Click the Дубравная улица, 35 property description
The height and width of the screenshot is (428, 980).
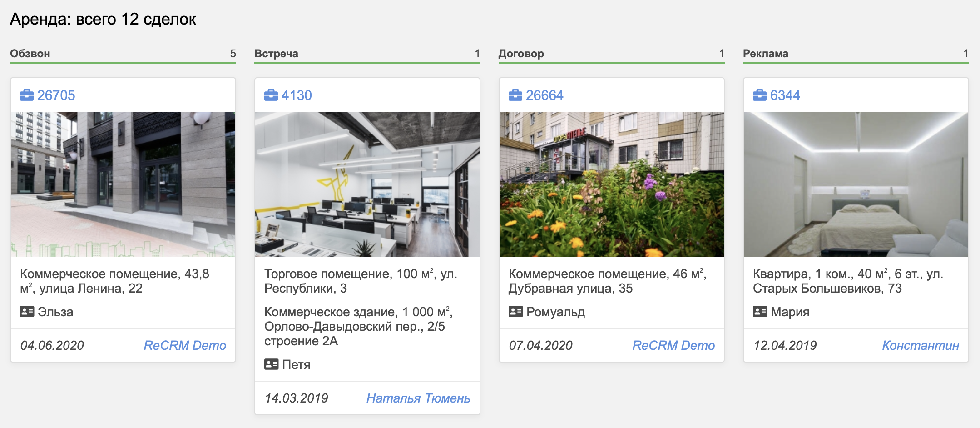[x=608, y=281]
